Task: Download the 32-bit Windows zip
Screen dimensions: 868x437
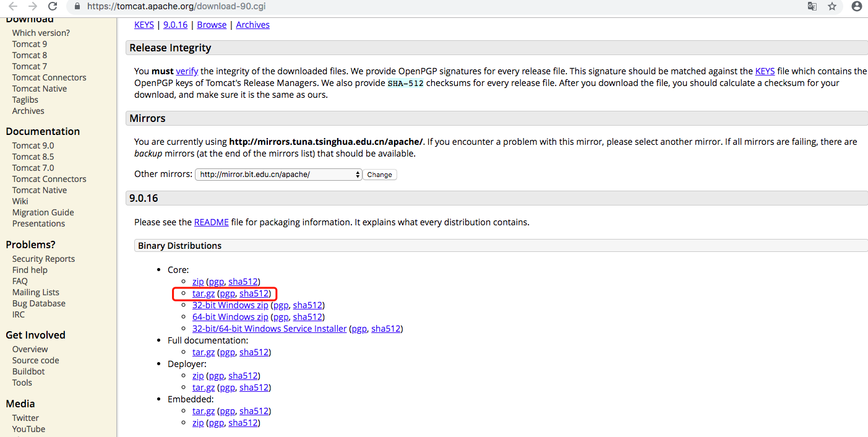Action: (230, 305)
